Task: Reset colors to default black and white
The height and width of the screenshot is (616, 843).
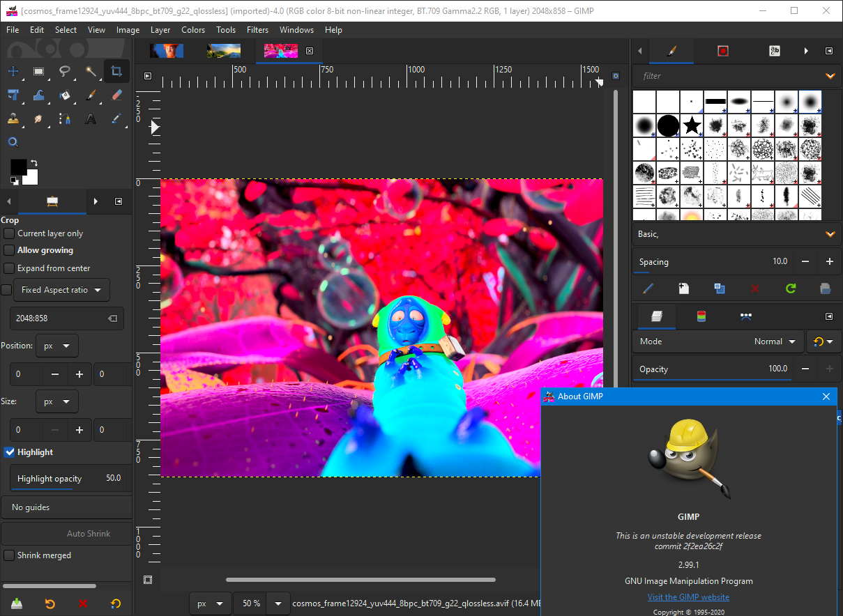Action: tap(14, 181)
